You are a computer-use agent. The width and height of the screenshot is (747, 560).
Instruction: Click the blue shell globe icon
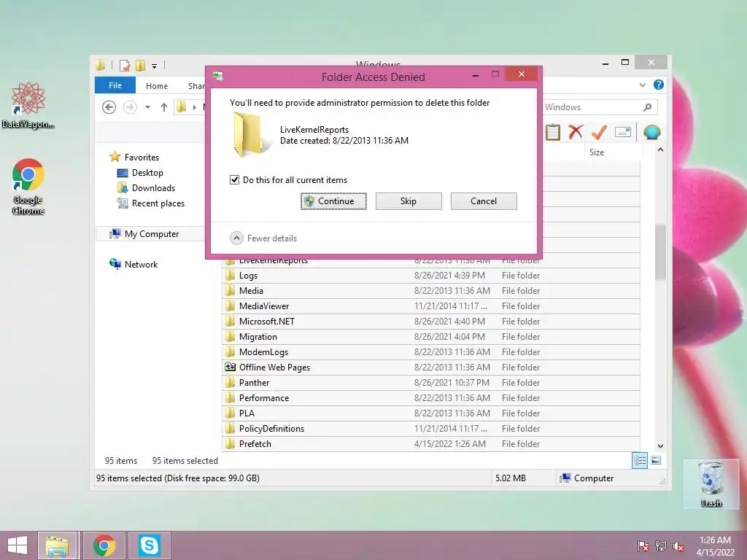[x=651, y=132]
